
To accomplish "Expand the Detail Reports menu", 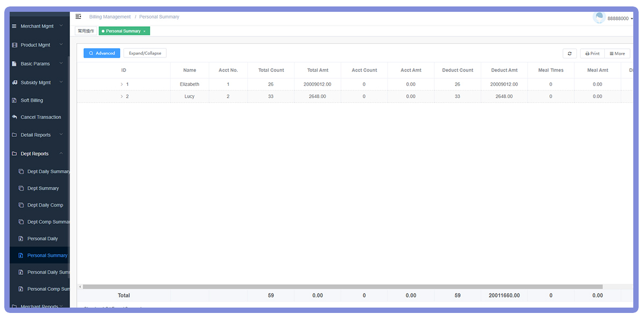I will pyautogui.click(x=35, y=135).
